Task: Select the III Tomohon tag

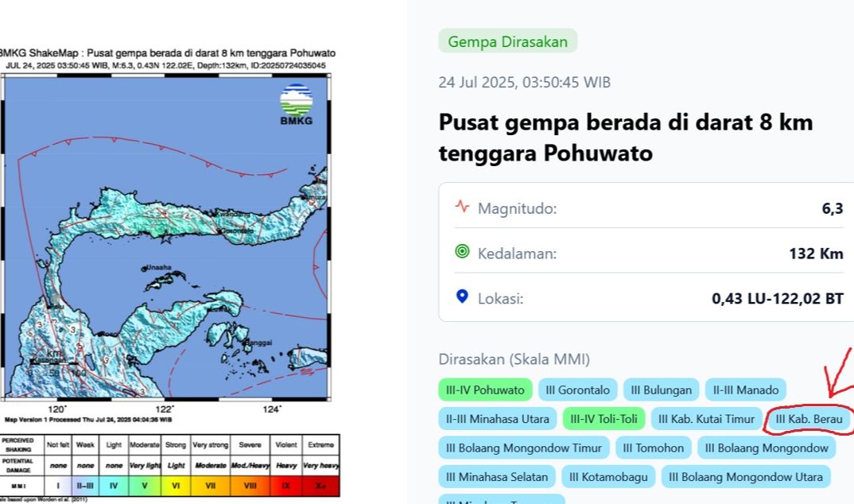Action: click(x=652, y=448)
